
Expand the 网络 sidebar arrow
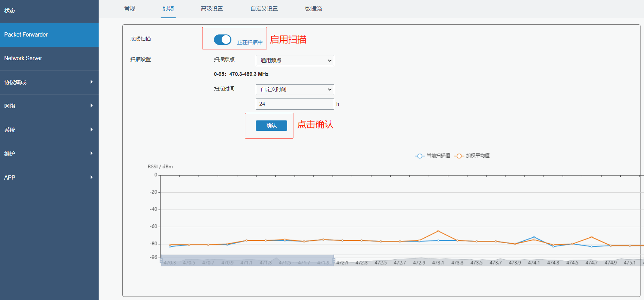click(91, 106)
